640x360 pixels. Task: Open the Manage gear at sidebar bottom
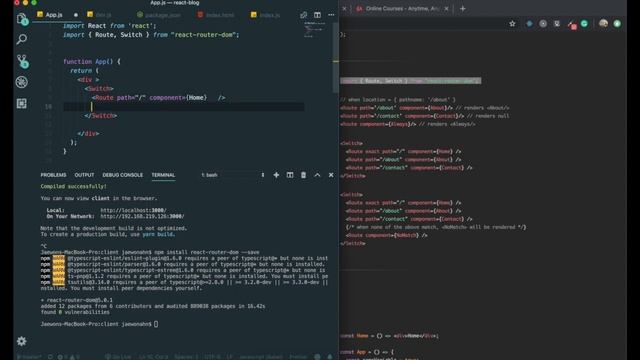point(22,341)
